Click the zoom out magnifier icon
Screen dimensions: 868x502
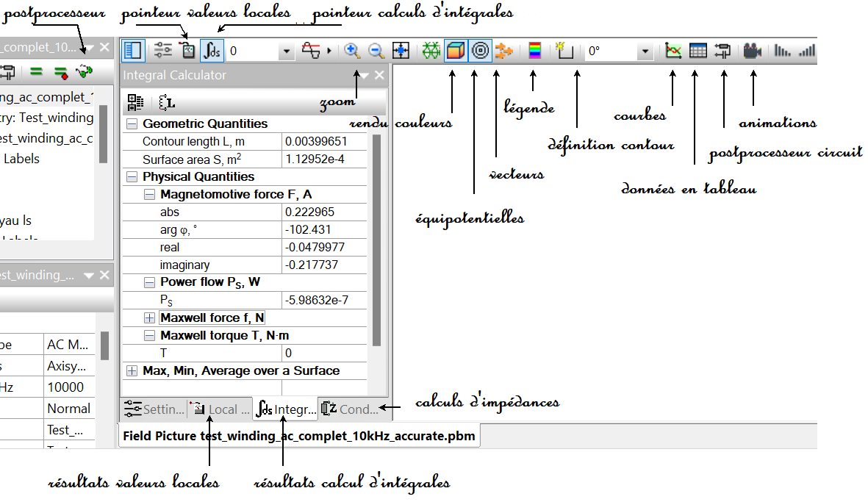[376, 51]
